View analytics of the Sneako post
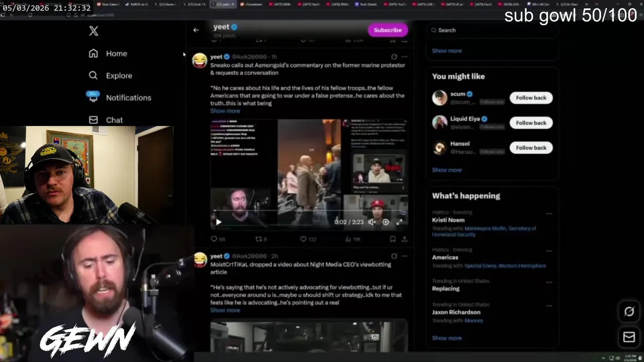644x362 pixels. tap(353, 239)
